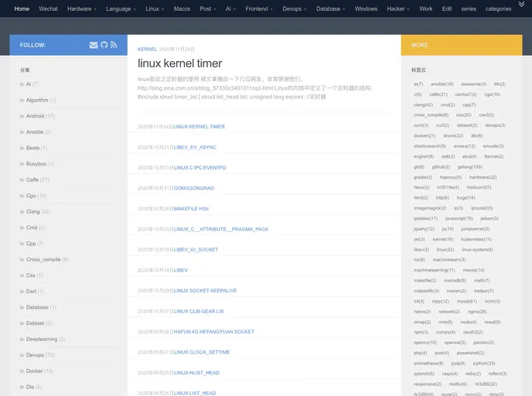Open the Hardware dropdown menu

(x=82, y=9)
